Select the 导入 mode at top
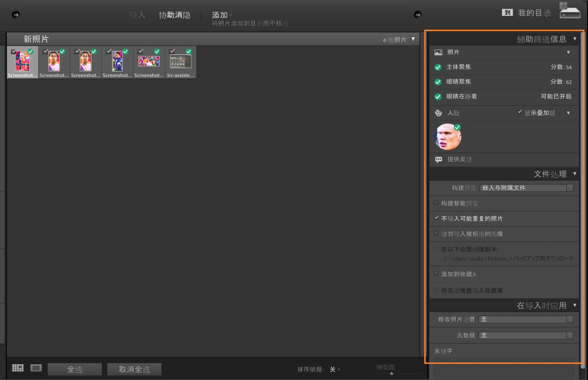The image size is (588, 380). tap(137, 15)
